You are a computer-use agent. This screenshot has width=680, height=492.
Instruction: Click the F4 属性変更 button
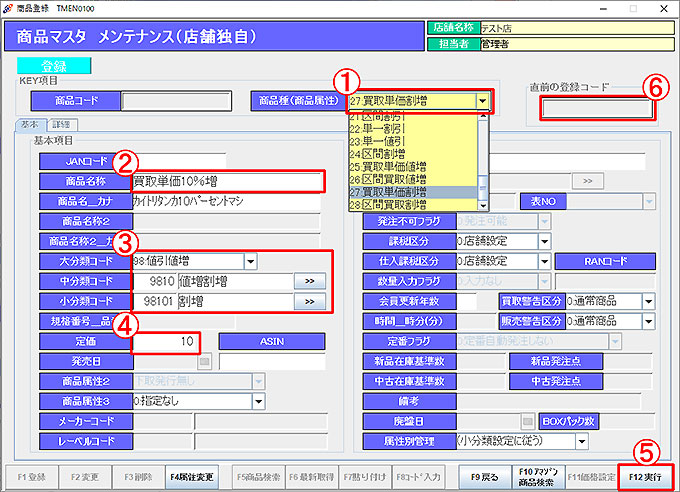192,477
